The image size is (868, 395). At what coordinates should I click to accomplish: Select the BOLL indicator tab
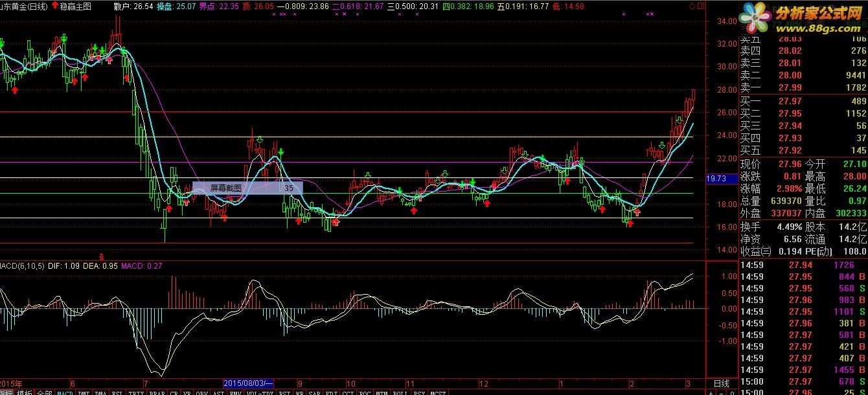(x=400, y=392)
